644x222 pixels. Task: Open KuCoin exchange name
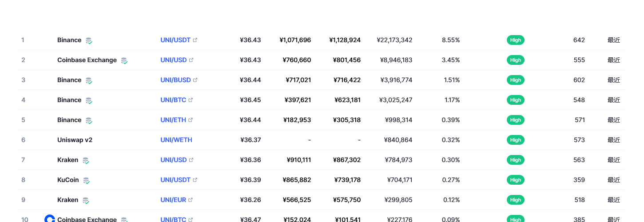coord(68,180)
